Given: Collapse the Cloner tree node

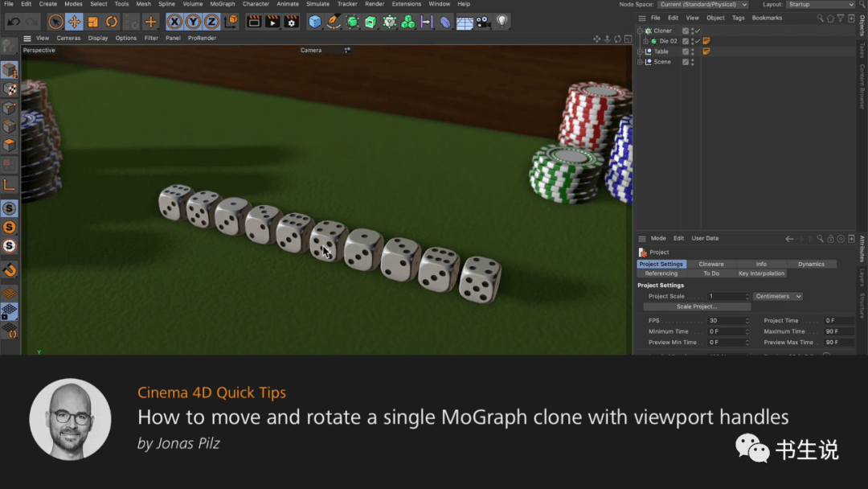Looking at the screenshot, I should tap(640, 31).
